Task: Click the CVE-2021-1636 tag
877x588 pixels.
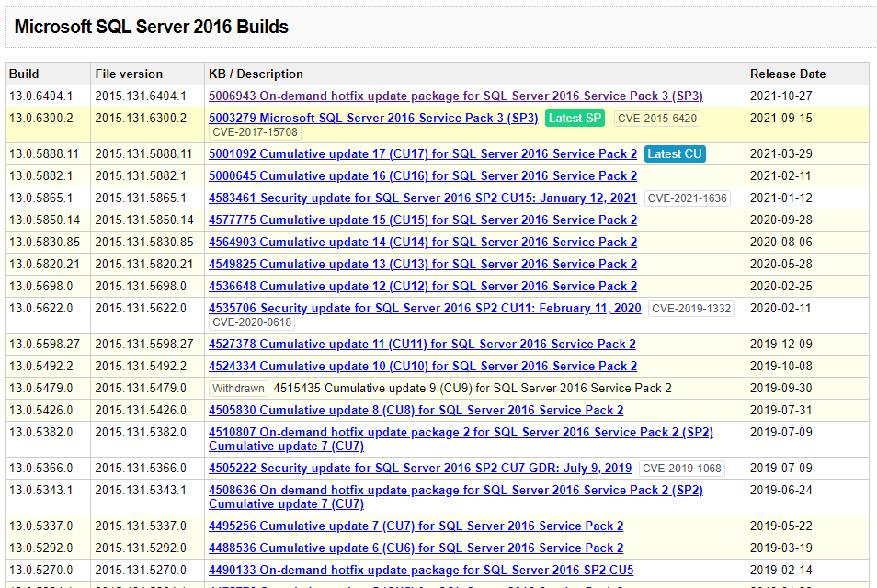Action: point(688,198)
